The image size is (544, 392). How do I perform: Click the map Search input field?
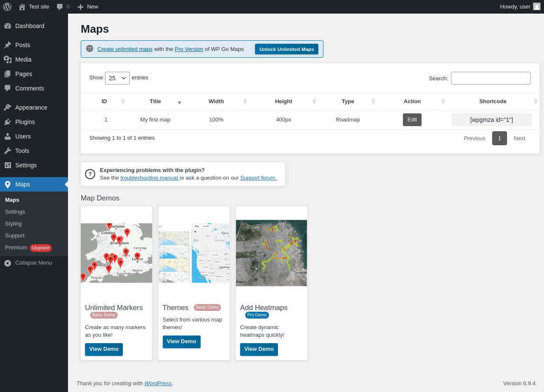[x=490, y=78]
